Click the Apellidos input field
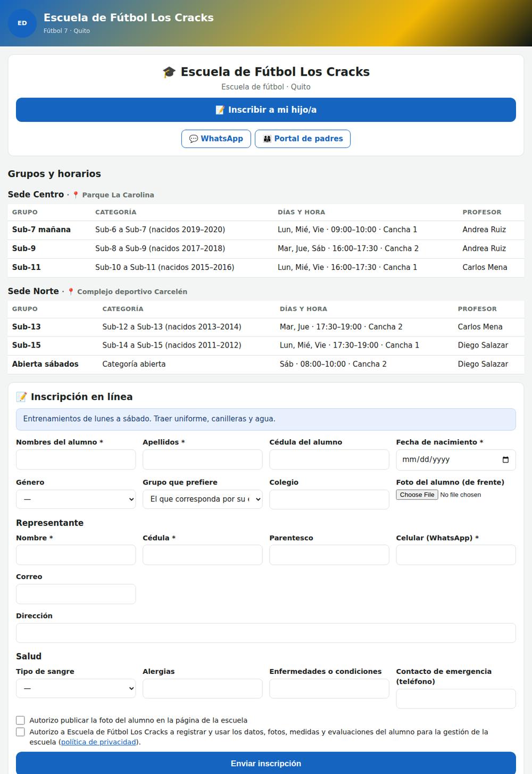 pos(203,459)
